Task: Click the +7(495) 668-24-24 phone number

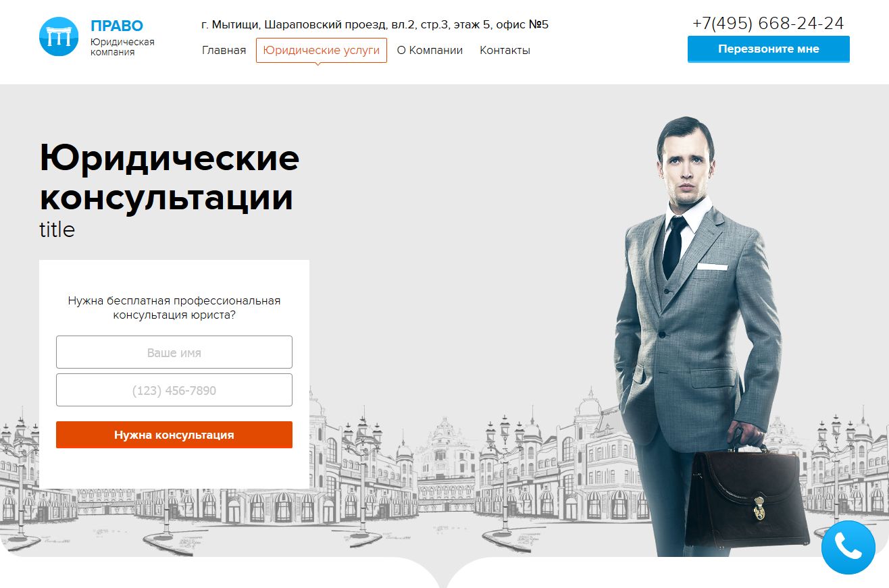Action: [x=768, y=24]
